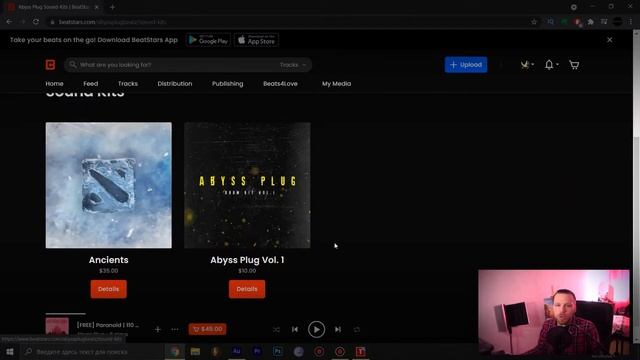
Task: Open File Explorer from the taskbar
Action: (x=195, y=351)
